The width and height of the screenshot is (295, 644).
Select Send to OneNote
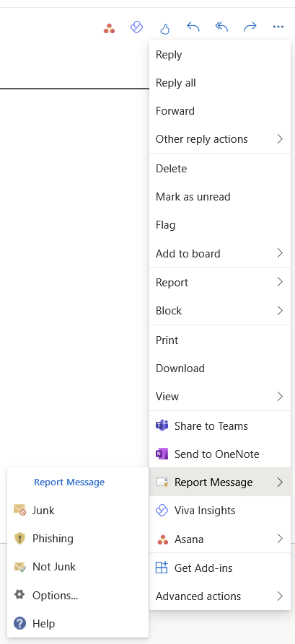click(x=220, y=454)
